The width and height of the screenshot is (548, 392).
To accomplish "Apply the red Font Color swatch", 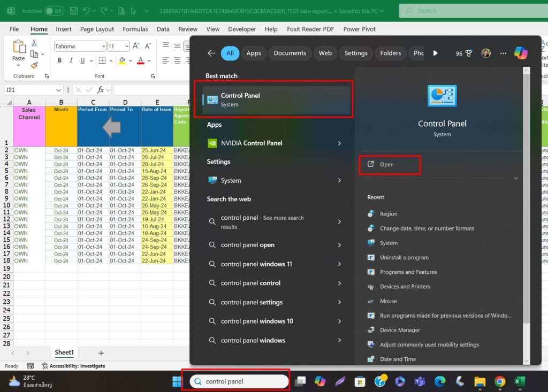I will (x=141, y=60).
